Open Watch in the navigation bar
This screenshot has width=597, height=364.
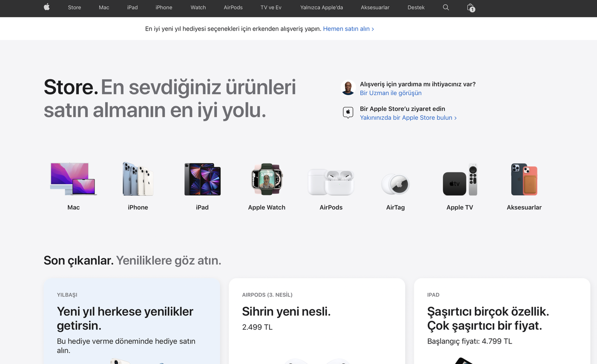point(198,7)
